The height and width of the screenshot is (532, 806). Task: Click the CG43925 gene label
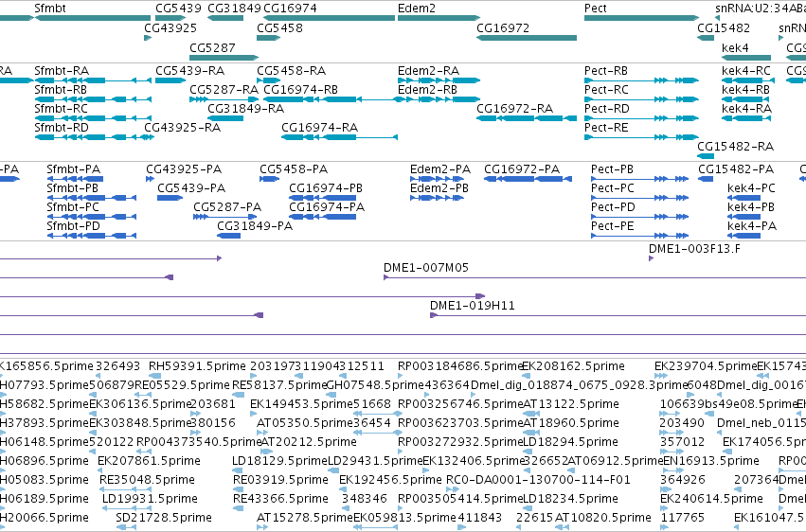170,27
